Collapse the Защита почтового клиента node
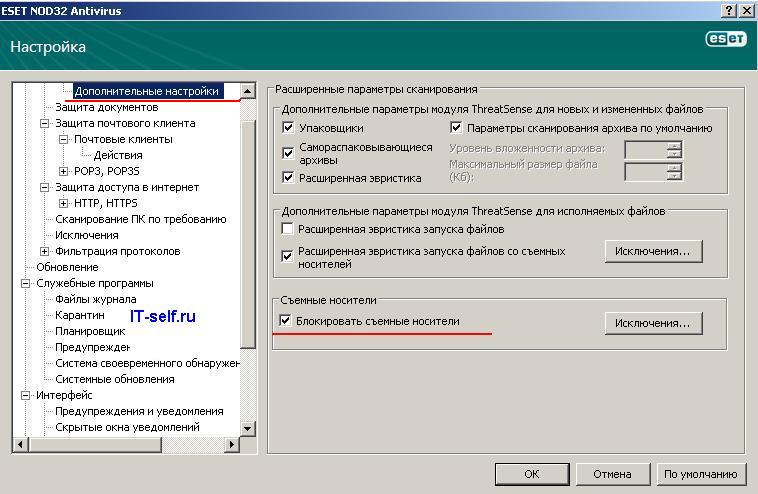The width and height of the screenshot is (758, 494). (44, 123)
